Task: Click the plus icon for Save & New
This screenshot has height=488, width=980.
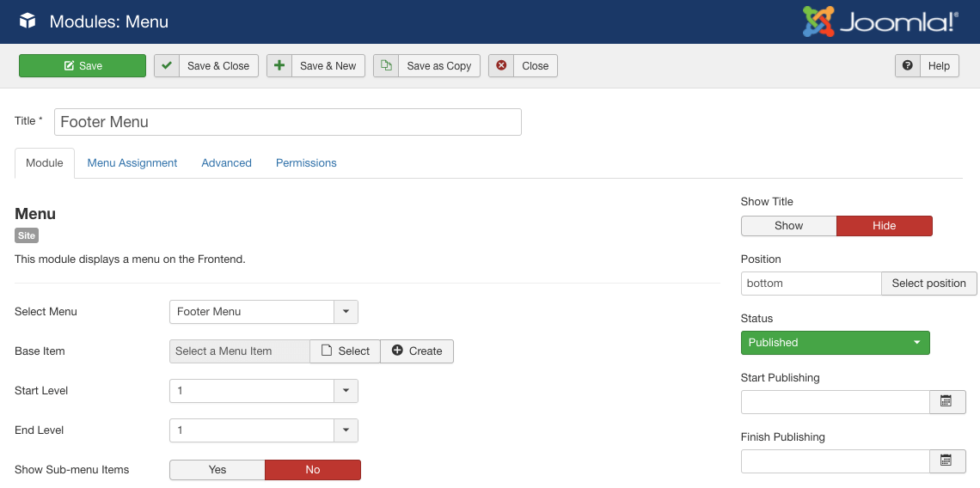Action: (x=279, y=66)
